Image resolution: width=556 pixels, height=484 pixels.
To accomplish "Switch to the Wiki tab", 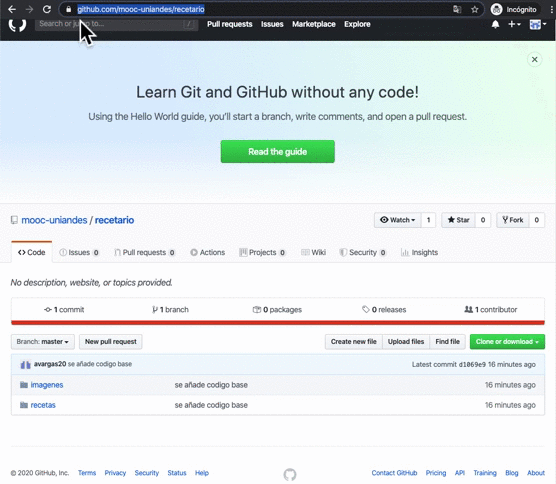I will click(x=313, y=252).
